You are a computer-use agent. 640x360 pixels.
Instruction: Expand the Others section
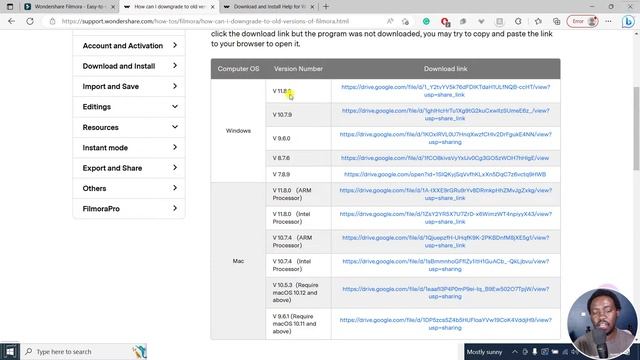[129, 189]
